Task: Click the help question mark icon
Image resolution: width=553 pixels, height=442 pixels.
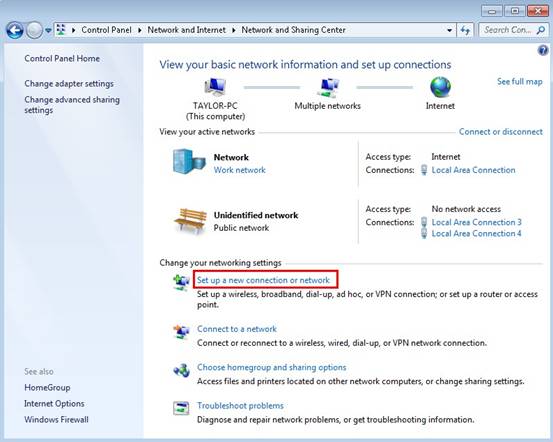Action: [543, 50]
